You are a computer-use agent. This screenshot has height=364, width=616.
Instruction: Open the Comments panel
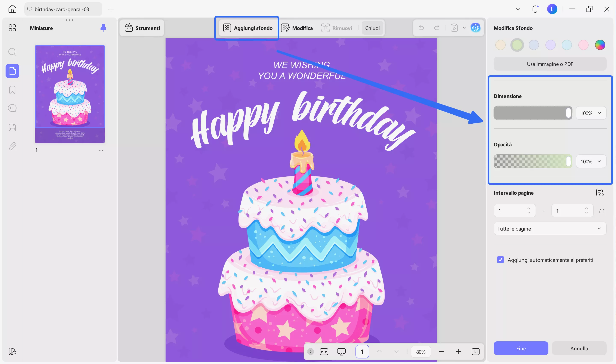click(x=12, y=108)
